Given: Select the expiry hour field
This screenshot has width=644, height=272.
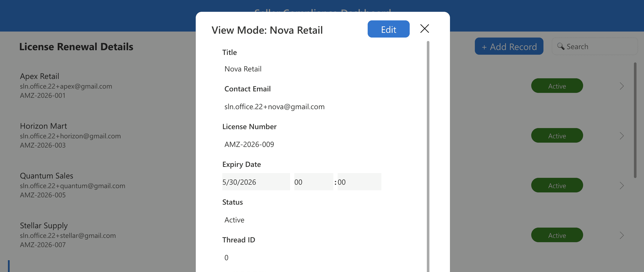Looking at the screenshot, I should [313, 182].
